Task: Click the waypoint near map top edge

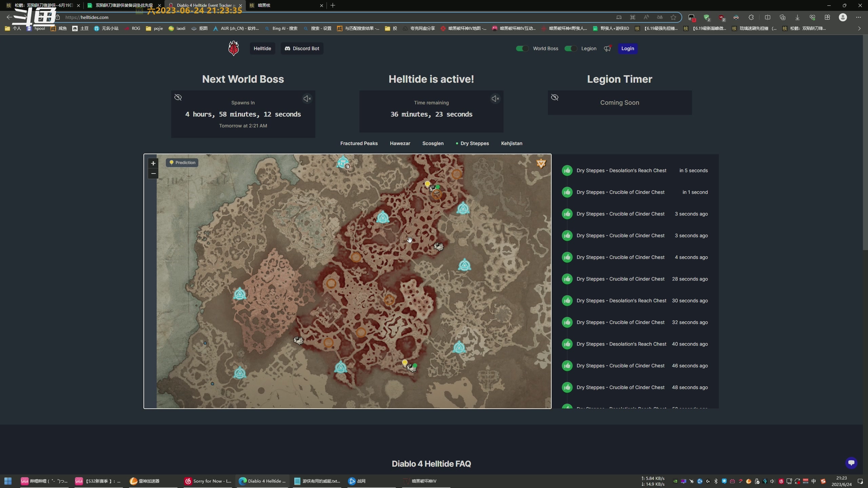Action: click(343, 162)
